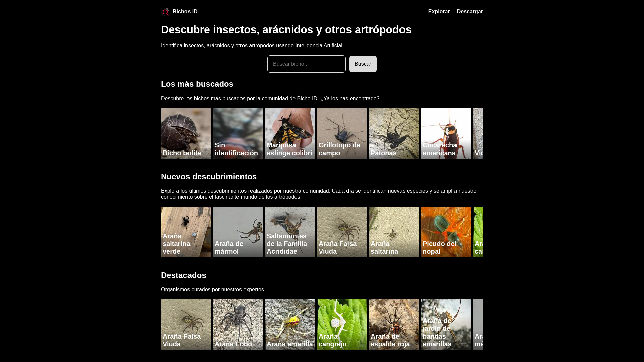This screenshot has height=362, width=644.
Task: Select the Araña de mármol thumbnail
Action: 238,232
